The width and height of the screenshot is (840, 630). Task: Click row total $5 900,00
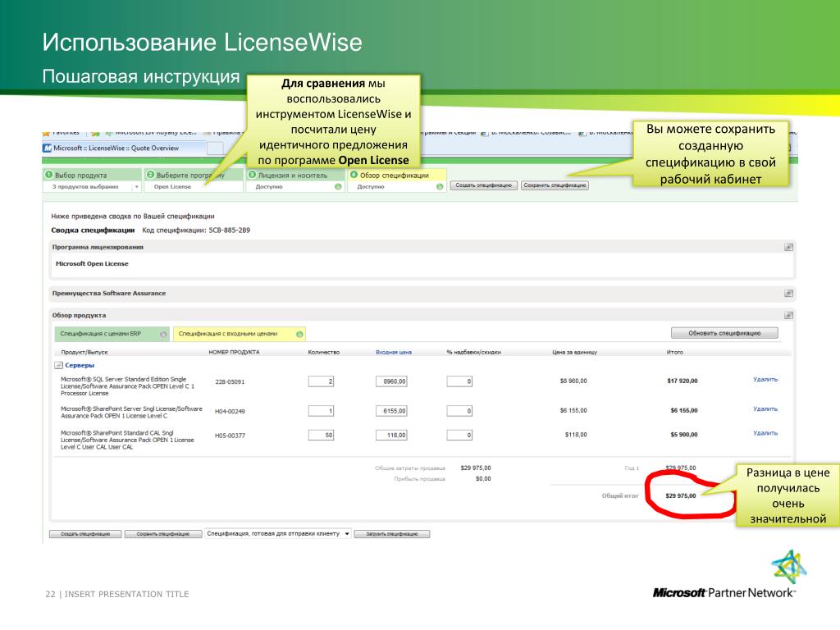point(683,435)
